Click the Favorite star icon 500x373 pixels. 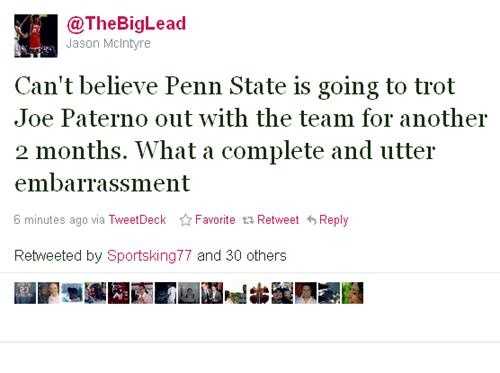click(185, 220)
